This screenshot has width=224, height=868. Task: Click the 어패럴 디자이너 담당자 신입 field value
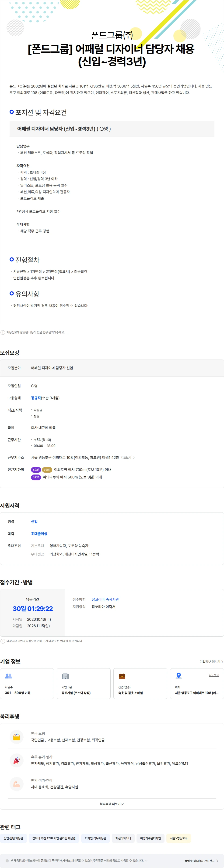point(52,368)
